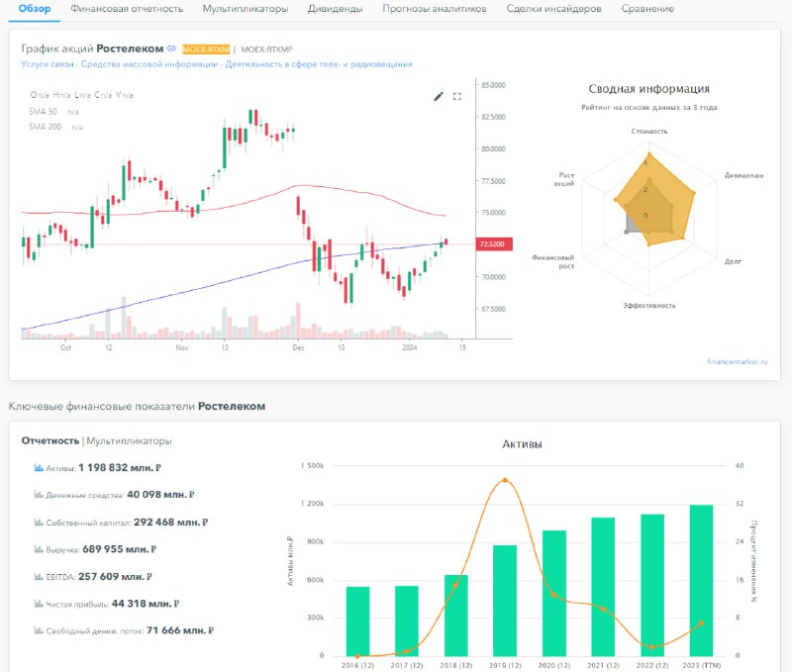Click the Эффективность radar label
Viewport: 792px width, 672px height.
649,306
